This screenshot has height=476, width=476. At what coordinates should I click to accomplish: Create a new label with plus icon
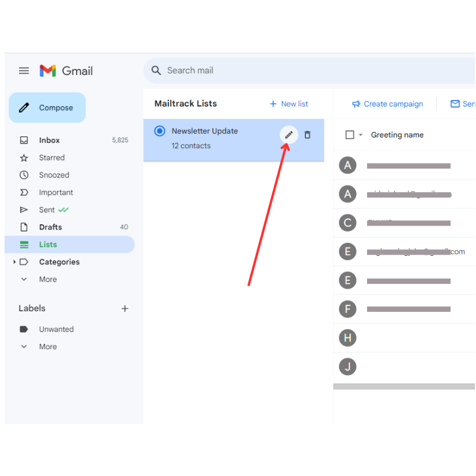click(125, 308)
